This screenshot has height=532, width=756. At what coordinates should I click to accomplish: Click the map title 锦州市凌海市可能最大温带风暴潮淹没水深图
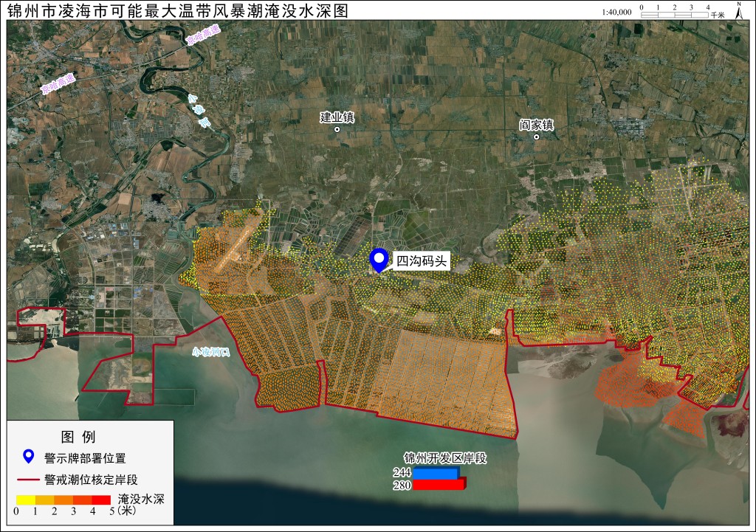pos(178,10)
